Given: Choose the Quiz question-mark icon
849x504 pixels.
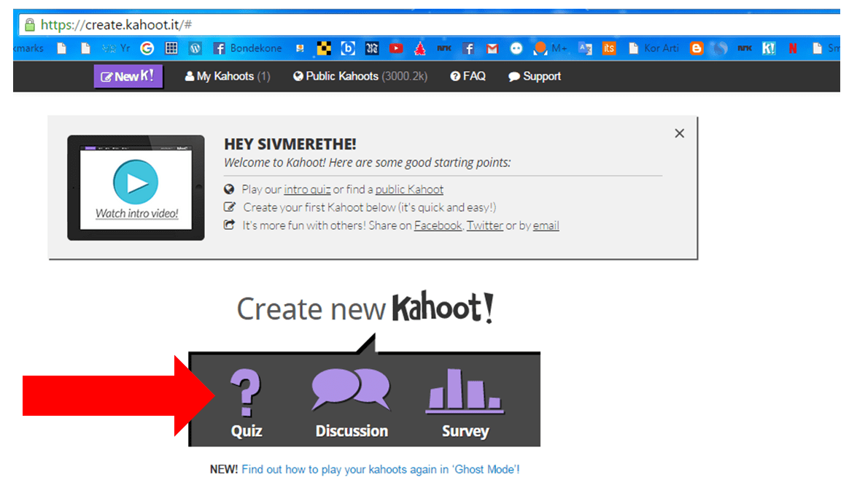Looking at the screenshot, I should coord(247,392).
